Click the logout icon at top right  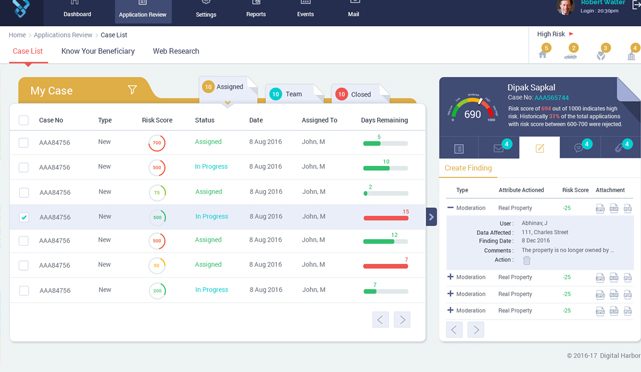637,5
